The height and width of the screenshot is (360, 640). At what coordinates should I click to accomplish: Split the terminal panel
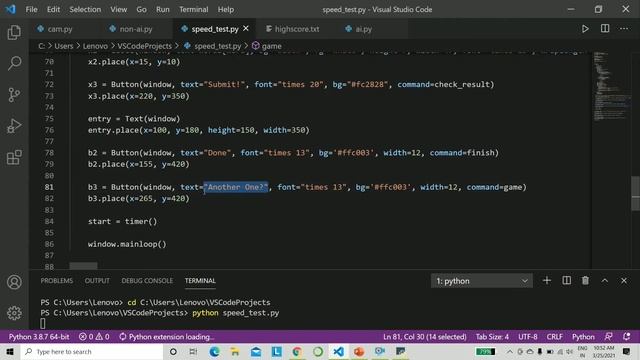567,280
